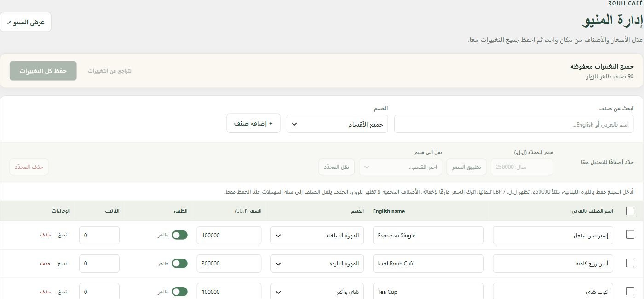Image resolution: width=644 pixels, height=299 pixels.
Task: Click the bulk price field مثال: 250000
Action: (522, 167)
